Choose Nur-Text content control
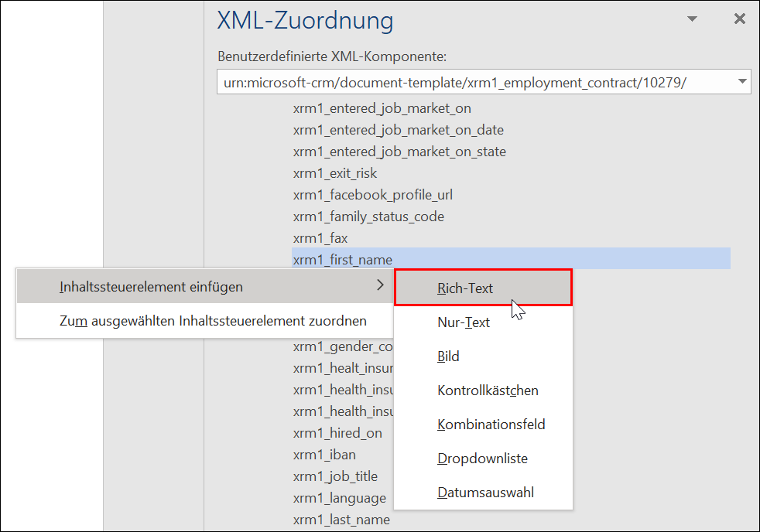Image resolution: width=760 pixels, height=532 pixels. click(464, 322)
